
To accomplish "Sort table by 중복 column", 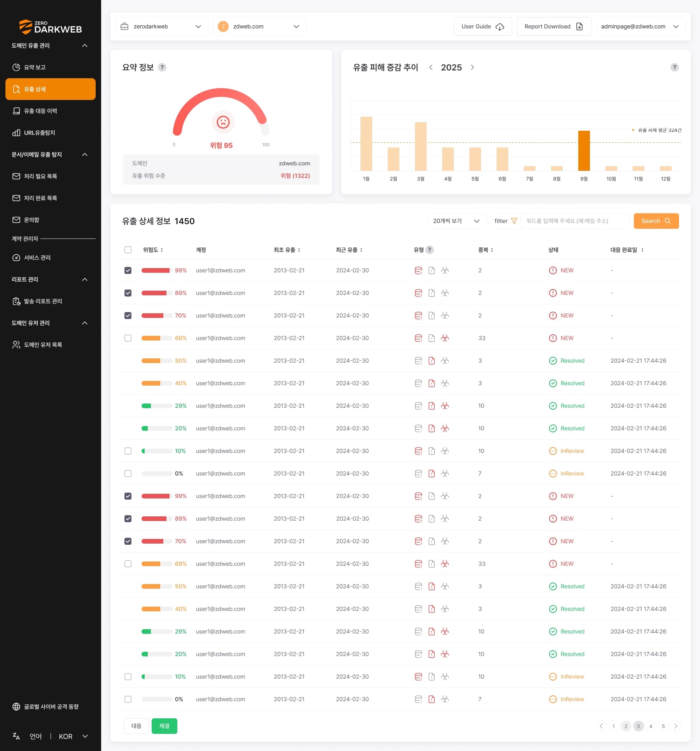I will 492,250.
